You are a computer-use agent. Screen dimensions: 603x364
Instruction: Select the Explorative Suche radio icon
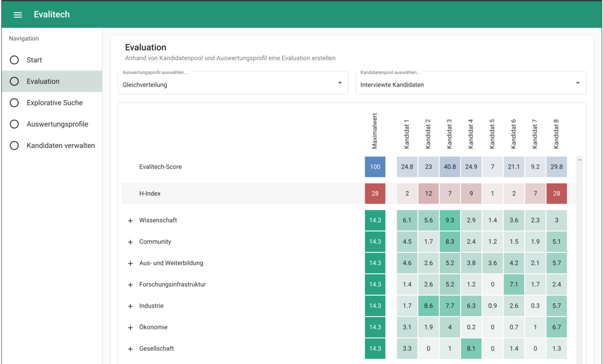14,103
